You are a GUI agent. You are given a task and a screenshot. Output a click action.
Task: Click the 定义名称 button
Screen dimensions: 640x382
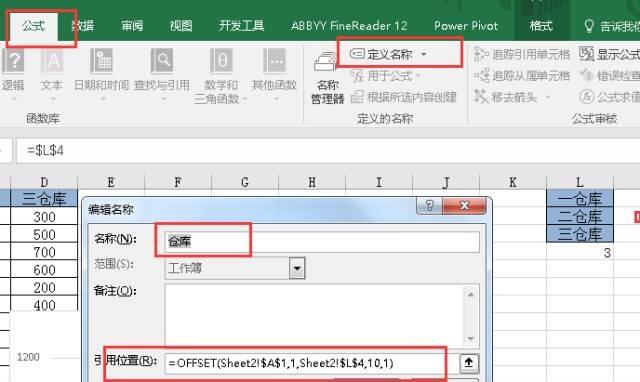tap(382, 54)
